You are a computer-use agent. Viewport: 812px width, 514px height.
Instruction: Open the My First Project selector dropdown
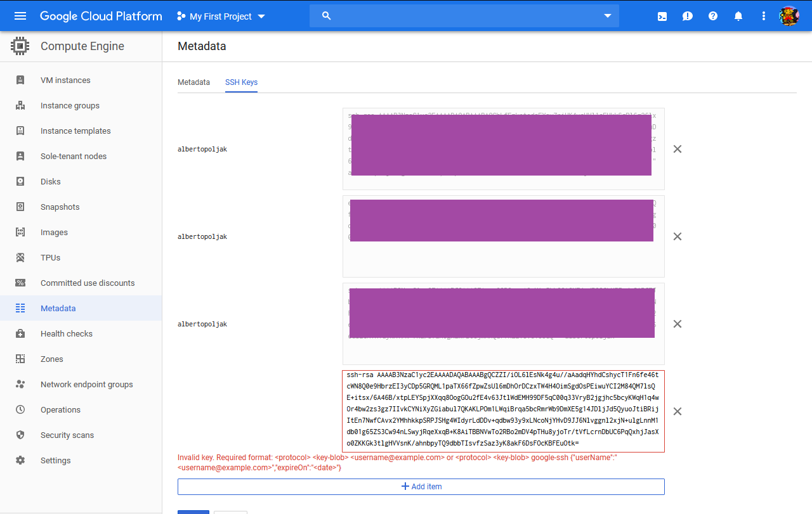[x=221, y=16]
